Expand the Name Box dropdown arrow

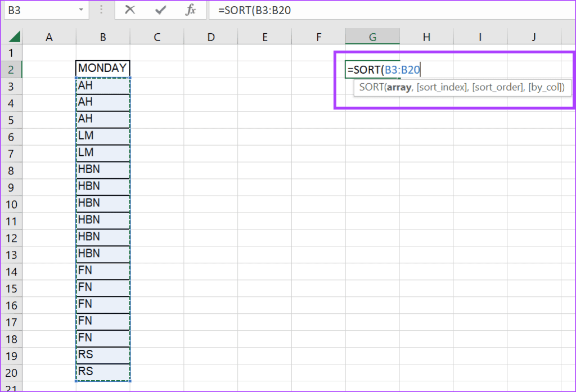(x=81, y=10)
